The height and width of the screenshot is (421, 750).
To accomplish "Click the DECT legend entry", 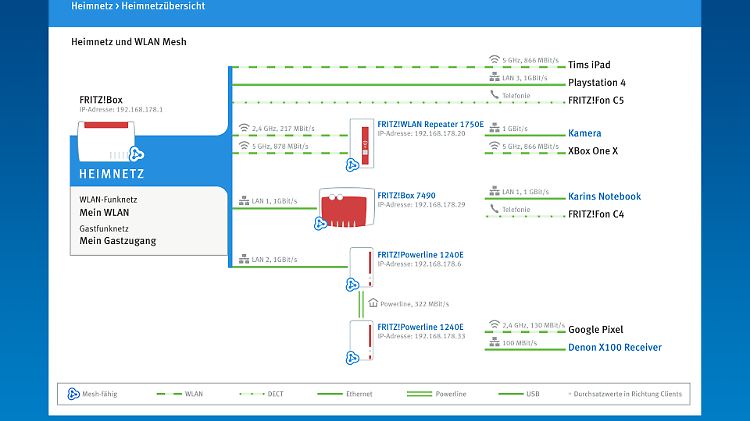I will (x=261, y=394).
